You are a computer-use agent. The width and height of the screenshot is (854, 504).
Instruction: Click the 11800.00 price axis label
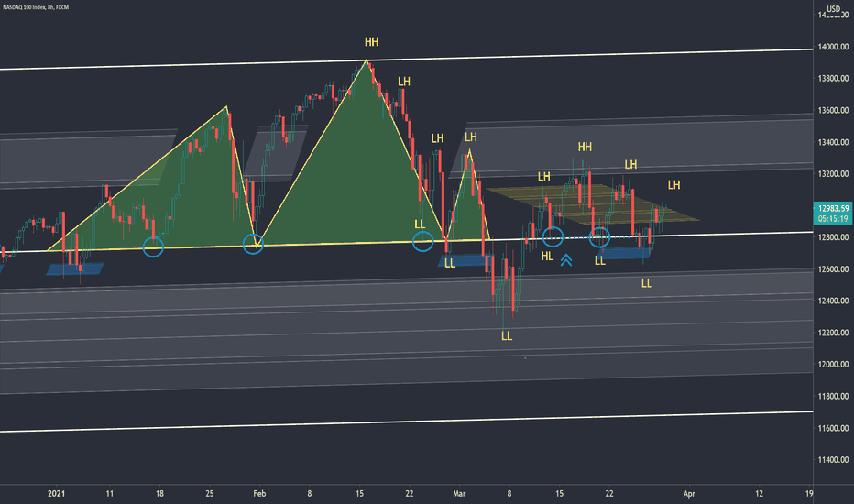pyautogui.click(x=833, y=396)
